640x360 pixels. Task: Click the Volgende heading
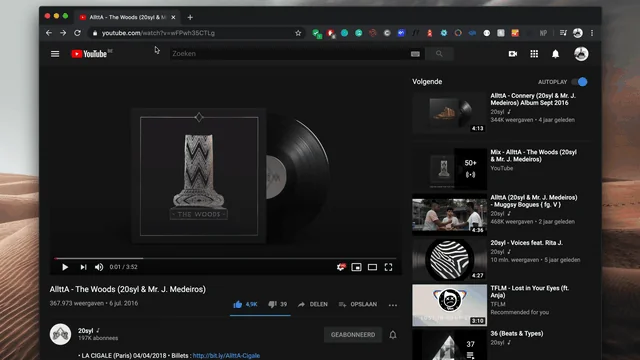[427, 82]
